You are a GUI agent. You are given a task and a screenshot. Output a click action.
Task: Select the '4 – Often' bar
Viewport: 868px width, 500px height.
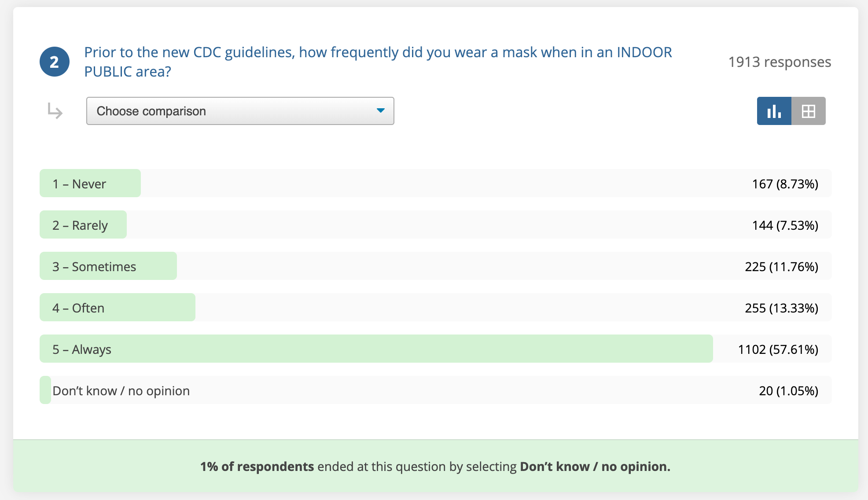118,307
